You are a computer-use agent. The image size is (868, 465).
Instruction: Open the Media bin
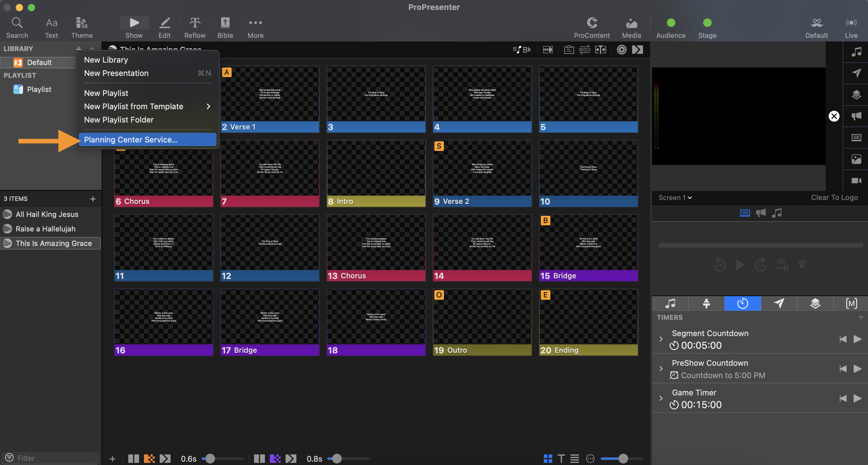[x=631, y=28]
